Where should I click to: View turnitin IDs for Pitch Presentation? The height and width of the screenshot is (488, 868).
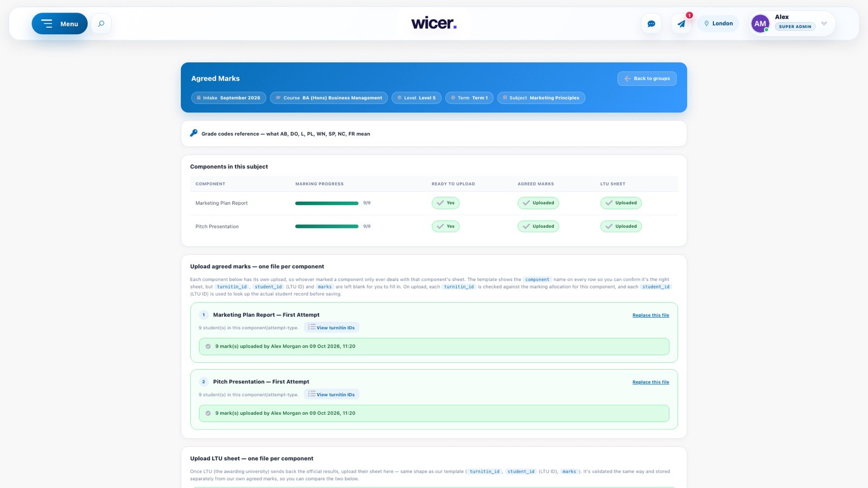(x=331, y=395)
